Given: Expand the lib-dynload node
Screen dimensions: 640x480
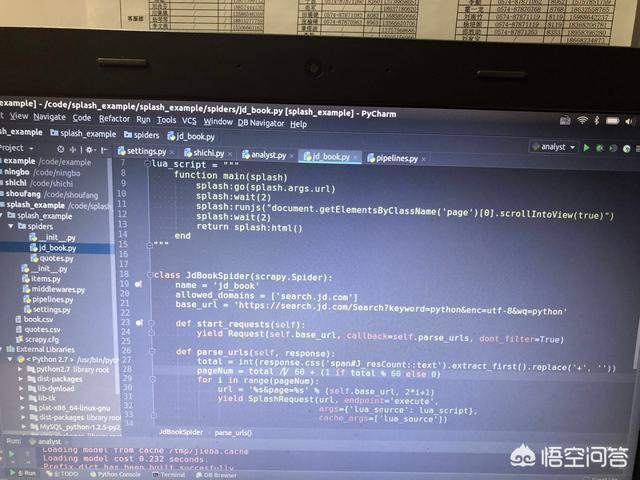Looking at the screenshot, I should [21, 388].
